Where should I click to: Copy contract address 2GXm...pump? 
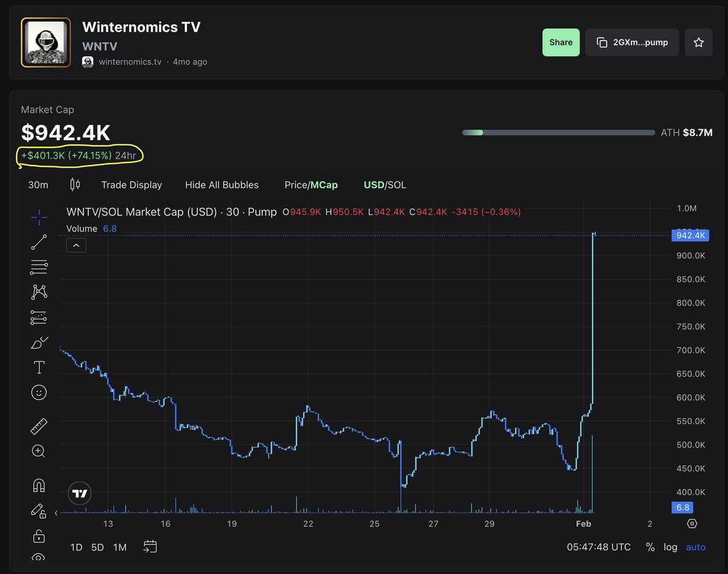coord(632,42)
